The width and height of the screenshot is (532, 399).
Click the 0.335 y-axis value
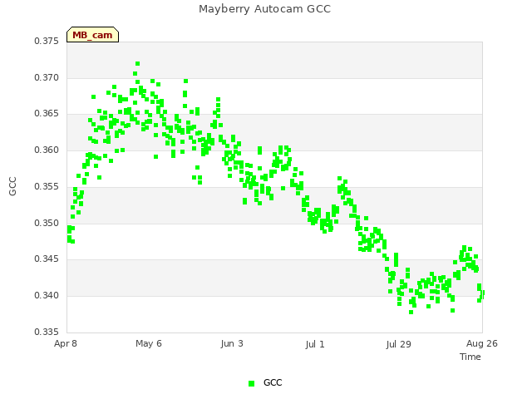(47, 332)
